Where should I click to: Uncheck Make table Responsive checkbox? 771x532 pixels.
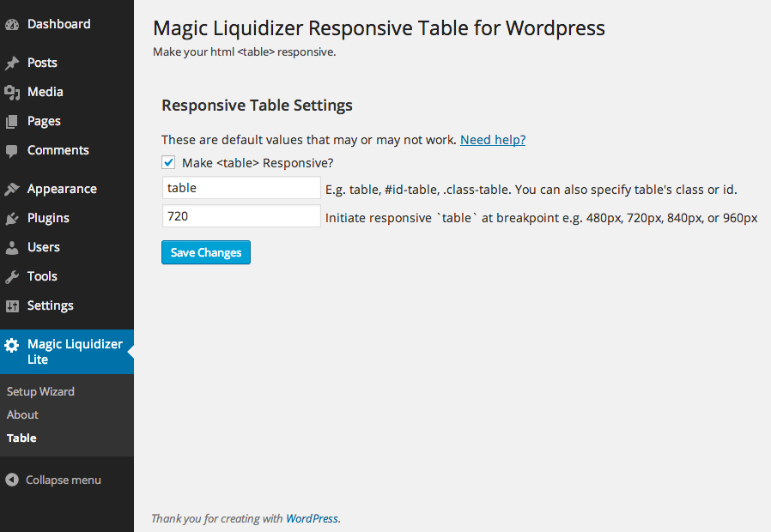coord(168,162)
